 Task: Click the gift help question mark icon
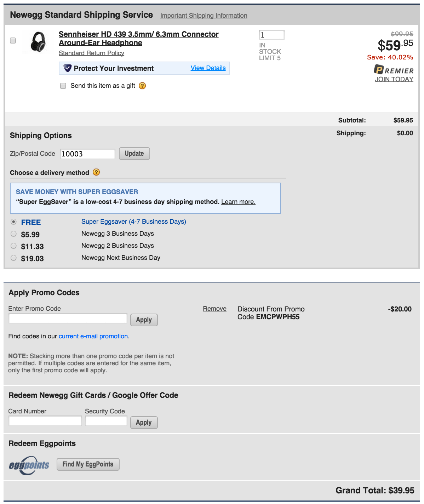click(142, 86)
